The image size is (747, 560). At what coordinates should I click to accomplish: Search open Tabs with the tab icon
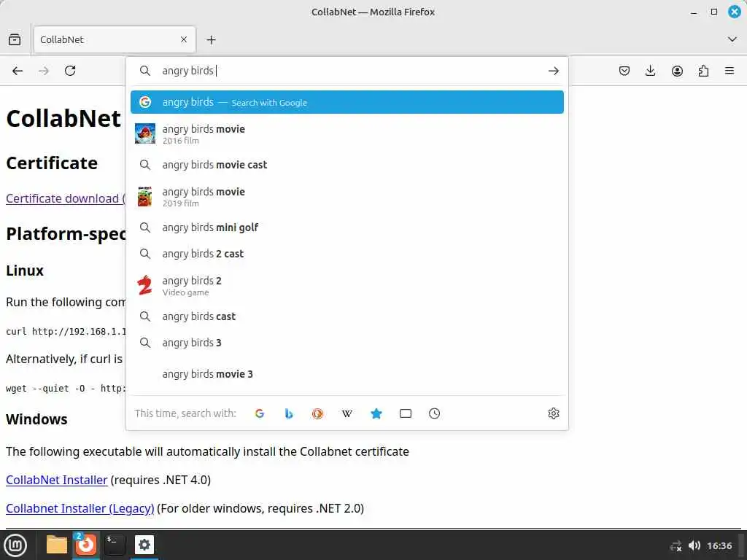[x=406, y=413]
